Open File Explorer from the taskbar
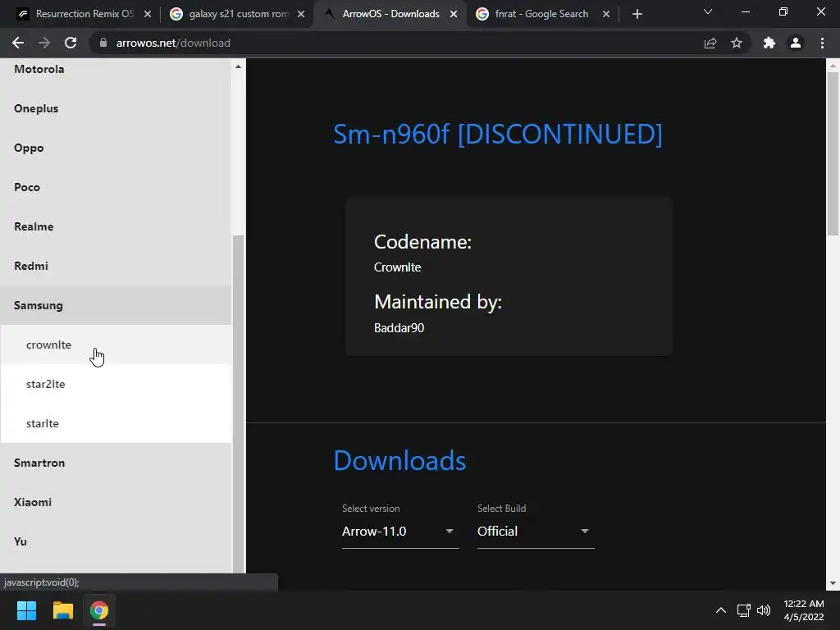 tap(62, 610)
